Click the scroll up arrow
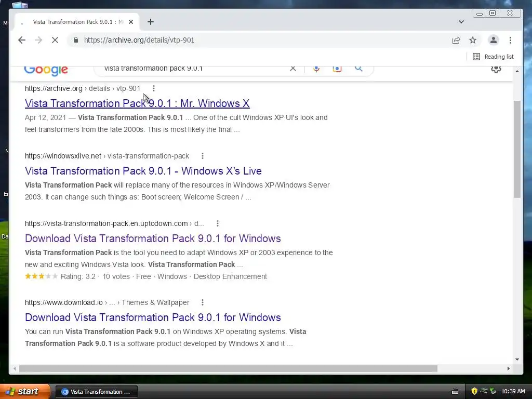This screenshot has height=399, width=532. point(517,71)
